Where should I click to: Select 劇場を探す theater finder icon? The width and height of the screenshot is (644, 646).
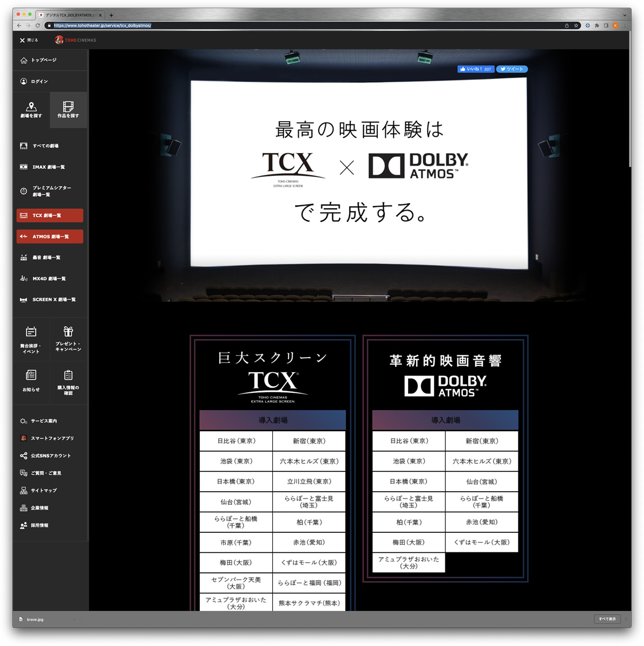(31, 110)
